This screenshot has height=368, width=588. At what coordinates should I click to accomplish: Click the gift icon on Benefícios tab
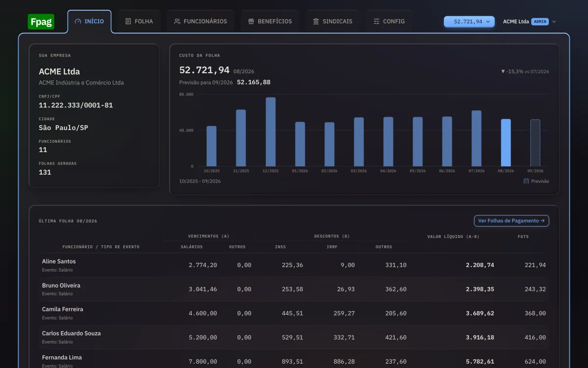pyautogui.click(x=251, y=22)
